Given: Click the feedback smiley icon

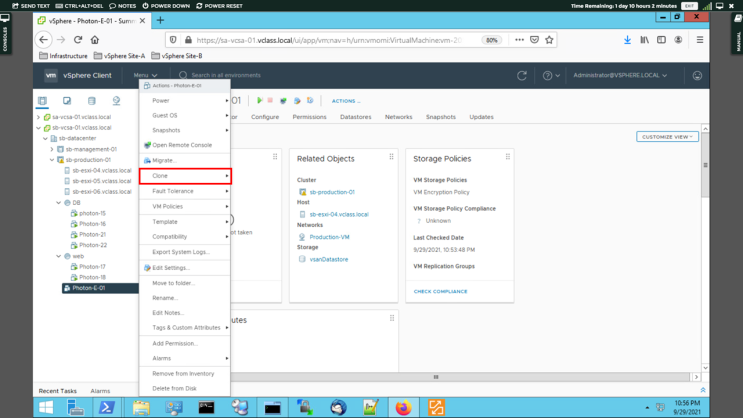Looking at the screenshot, I should (697, 75).
